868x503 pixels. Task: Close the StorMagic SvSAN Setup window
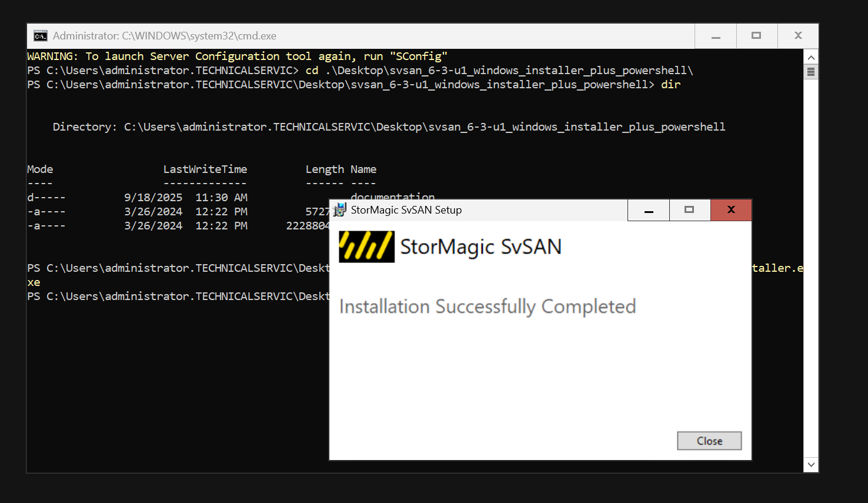tap(731, 210)
